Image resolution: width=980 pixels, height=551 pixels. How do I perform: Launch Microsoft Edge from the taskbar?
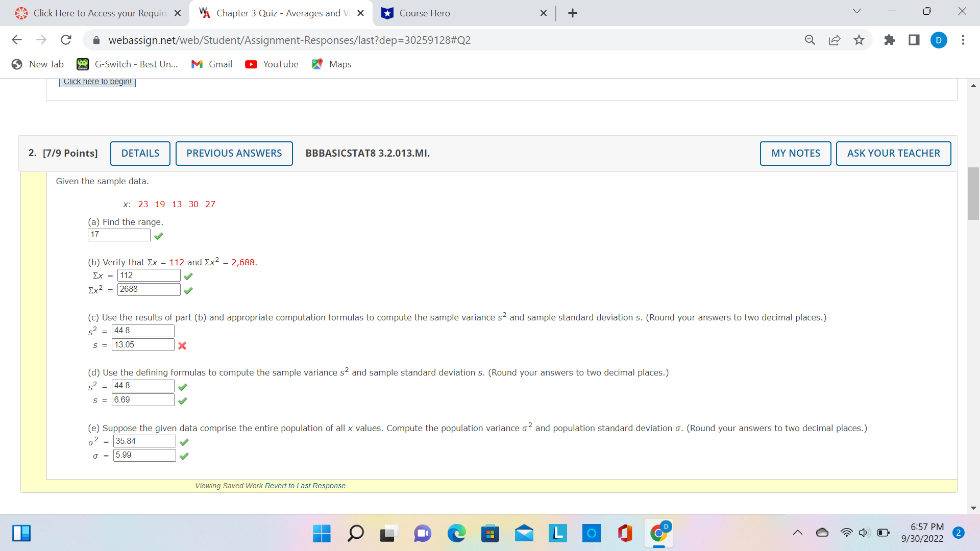point(456,534)
